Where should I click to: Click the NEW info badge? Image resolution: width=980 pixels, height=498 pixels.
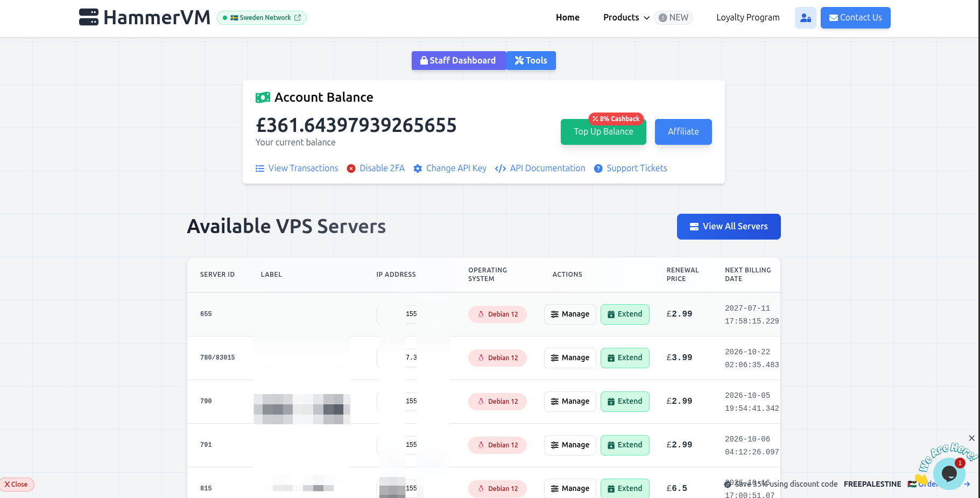pos(673,17)
